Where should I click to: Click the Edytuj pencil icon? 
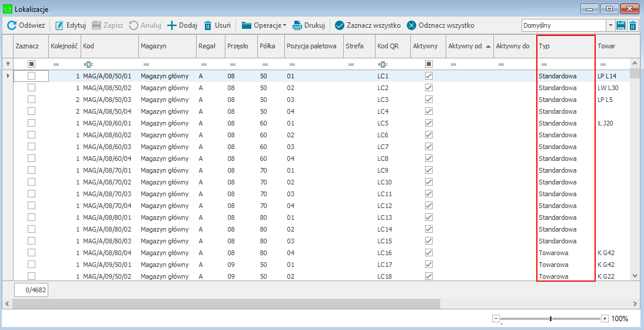pos(59,25)
